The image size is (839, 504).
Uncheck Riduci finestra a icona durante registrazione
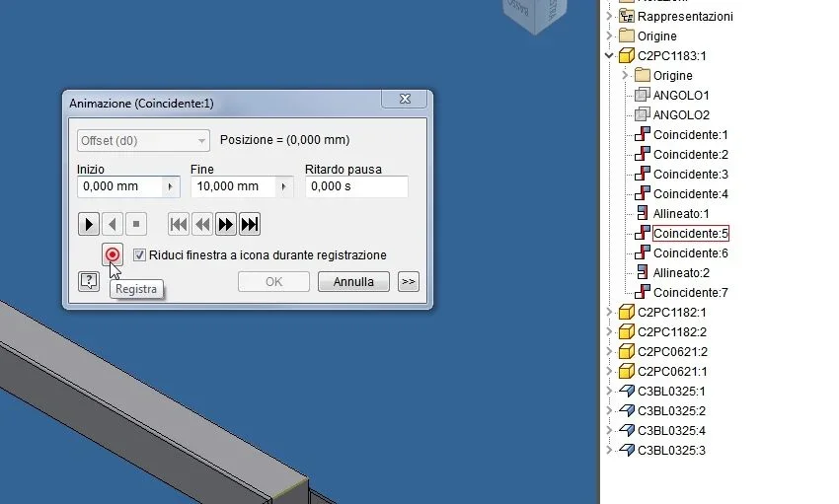pyautogui.click(x=139, y=254)
